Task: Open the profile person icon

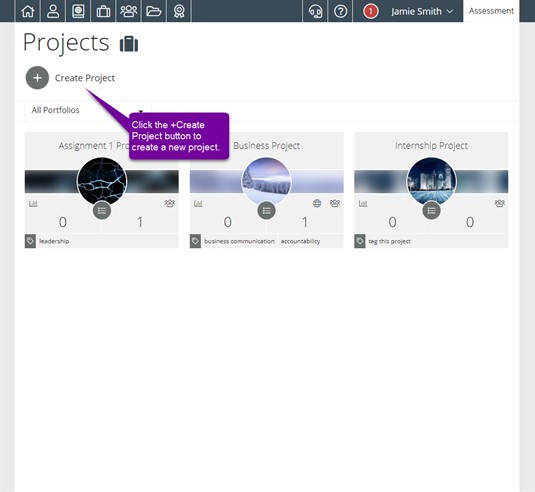Action: pos(53,11)
